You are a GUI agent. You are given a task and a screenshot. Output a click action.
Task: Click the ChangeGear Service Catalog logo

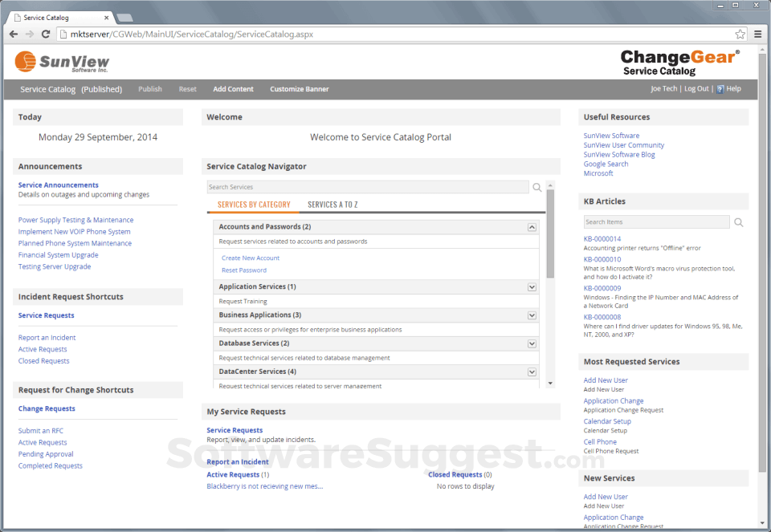(679, 61)
